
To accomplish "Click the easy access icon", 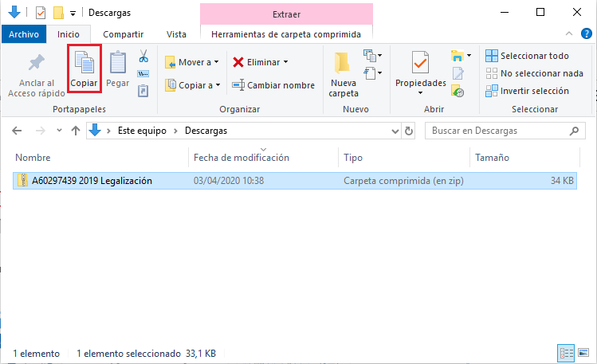I will pyautogui.click(x=372, y=72).
